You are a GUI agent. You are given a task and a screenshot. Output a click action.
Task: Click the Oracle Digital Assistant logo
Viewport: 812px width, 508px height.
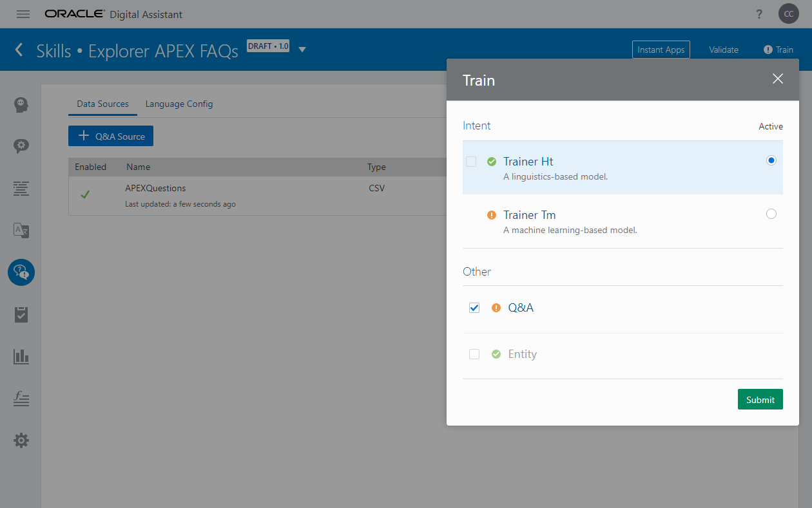point(113,14)
